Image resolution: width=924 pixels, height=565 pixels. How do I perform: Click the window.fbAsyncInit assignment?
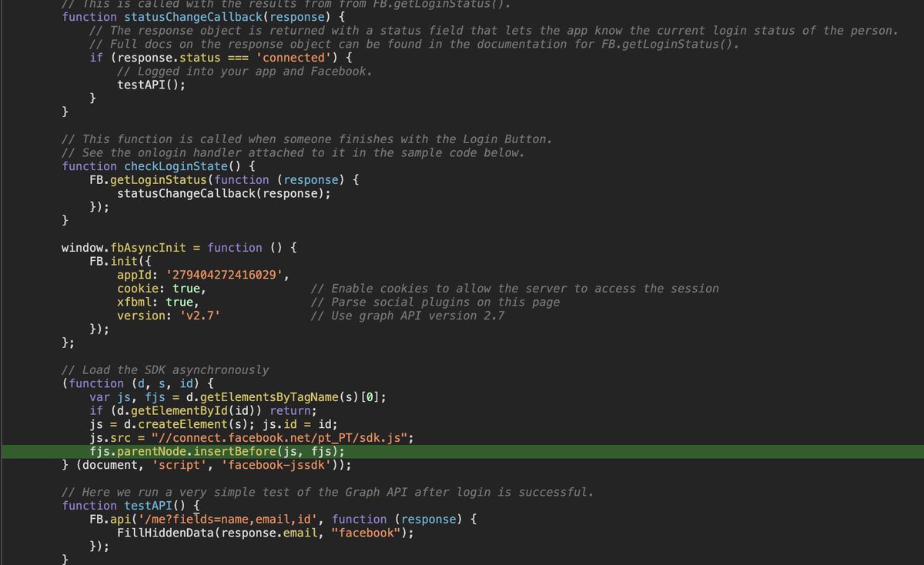coord(179,248)
